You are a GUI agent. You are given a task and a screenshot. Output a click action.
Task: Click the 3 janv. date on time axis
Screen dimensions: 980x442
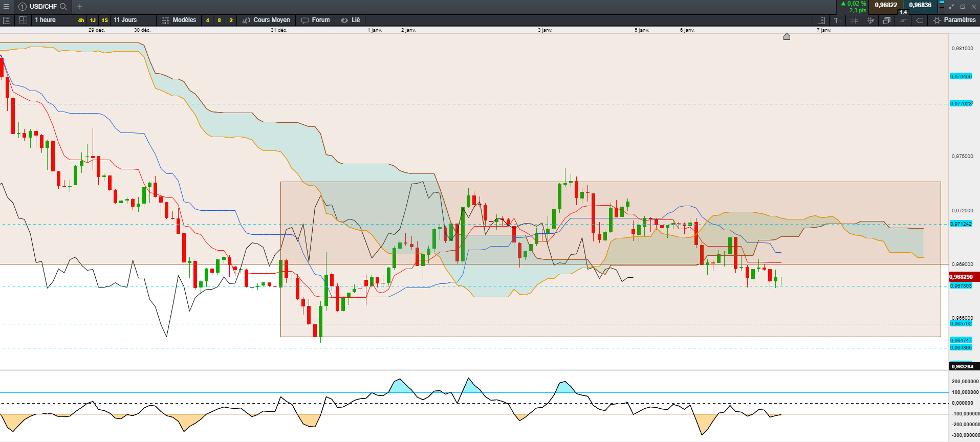[x=545, y=30]
